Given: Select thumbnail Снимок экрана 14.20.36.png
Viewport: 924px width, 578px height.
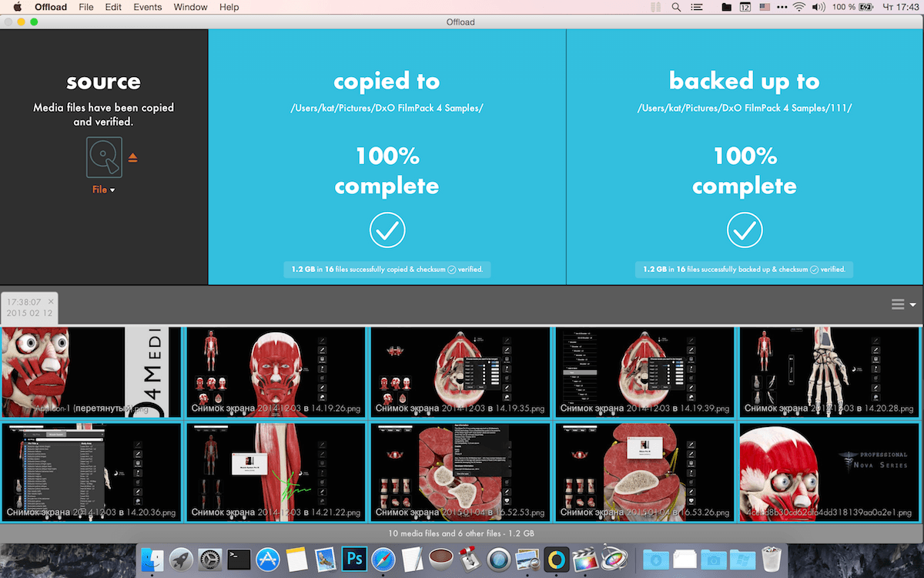Looking at the screenshot, I should [x=91, y=472].
